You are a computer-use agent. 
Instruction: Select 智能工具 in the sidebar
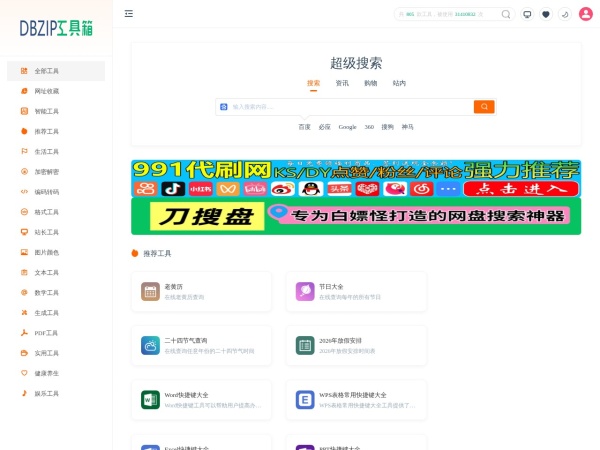pos(56,111)
